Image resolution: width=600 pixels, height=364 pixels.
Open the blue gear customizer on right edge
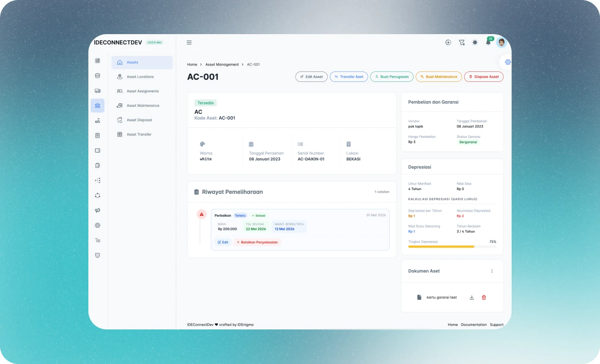pos(508,62)
